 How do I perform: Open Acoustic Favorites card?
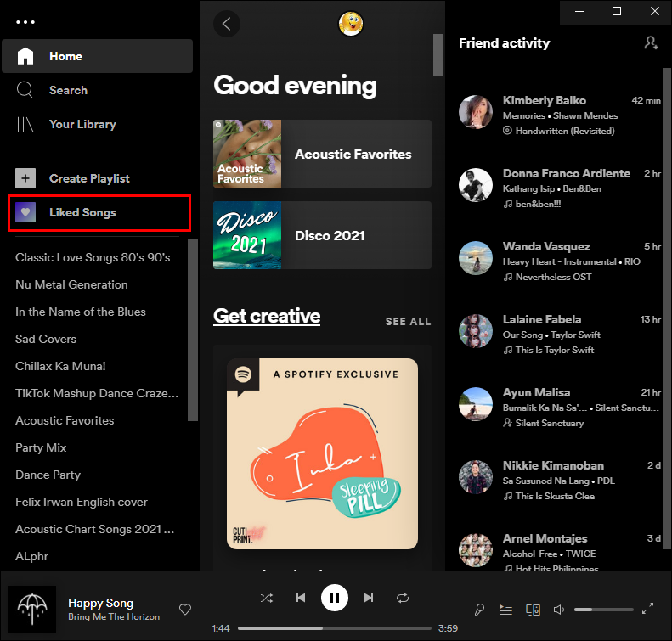(322, 154)
